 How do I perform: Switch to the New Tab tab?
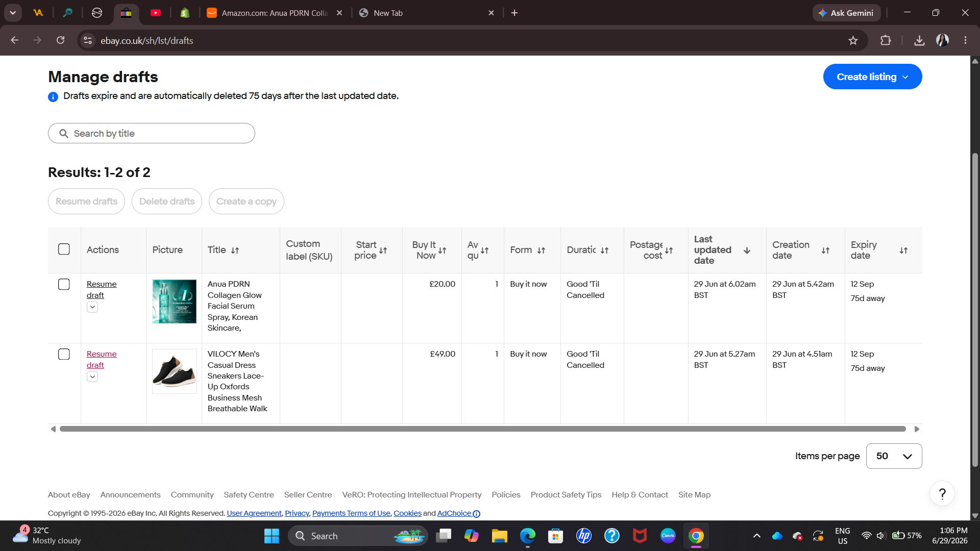point(426,13)
